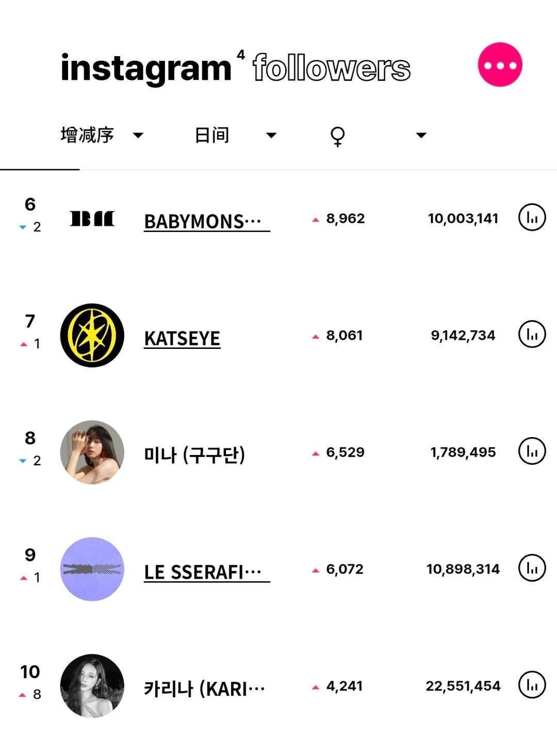The image size is (557, 756).
Task: Expand the 增减序 sort dropdown
Action: (x=102, y=135)
